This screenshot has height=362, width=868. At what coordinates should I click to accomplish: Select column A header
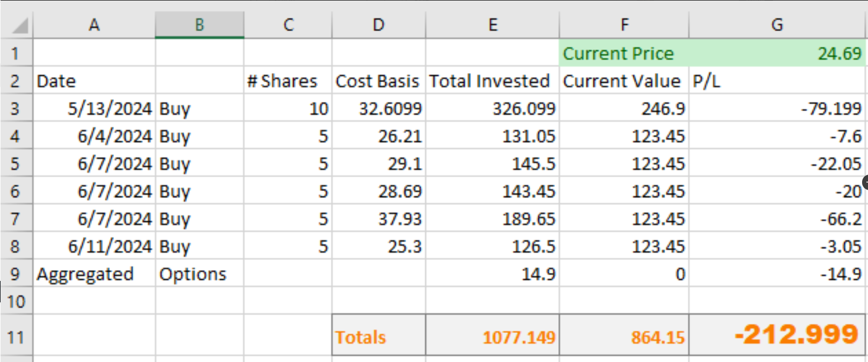pyautogui.click(x=94, y=25)
